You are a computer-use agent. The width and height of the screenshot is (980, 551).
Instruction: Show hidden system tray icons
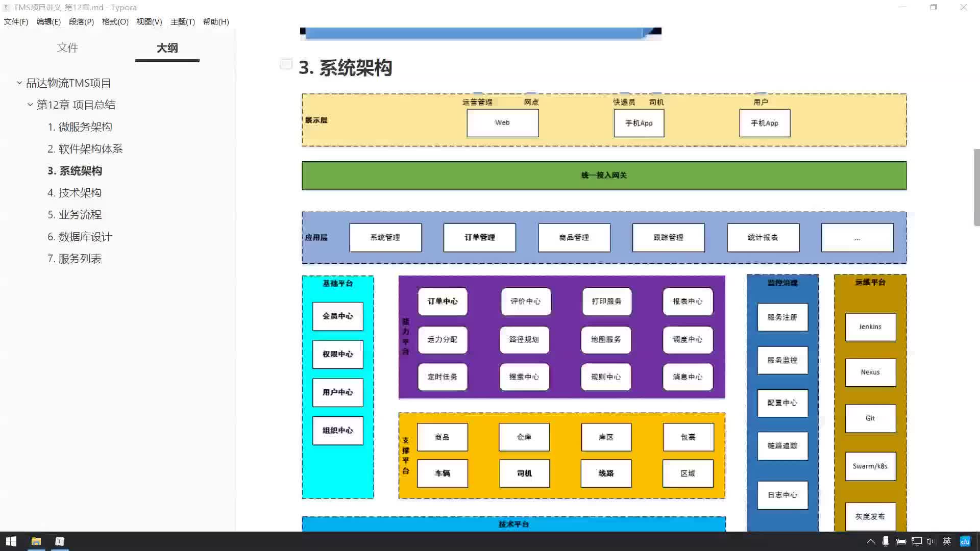(871, 541)
